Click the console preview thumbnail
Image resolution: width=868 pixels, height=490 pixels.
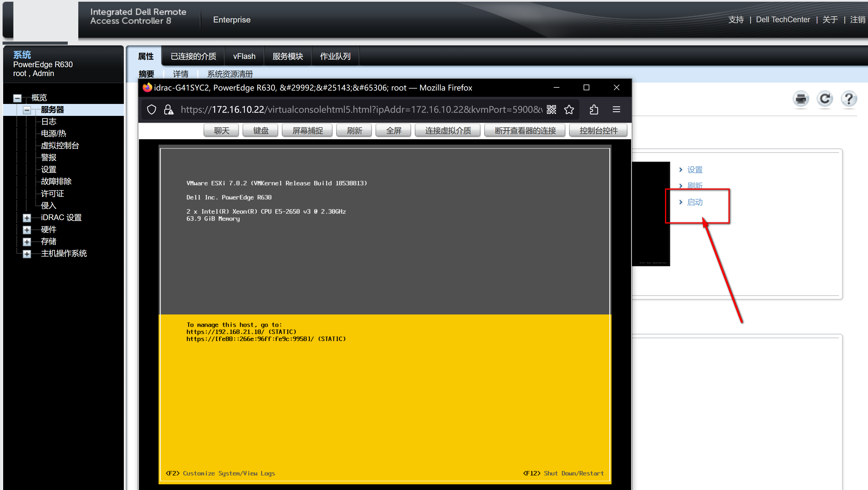click(651, 214)
